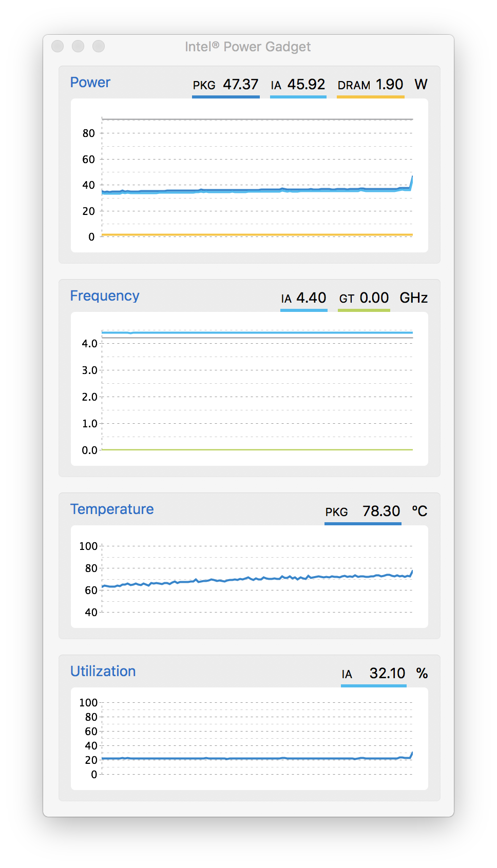This screenshot has height=868, width=497.
Task: Click the Intel Power Gadget title bar
Action: 248,47
